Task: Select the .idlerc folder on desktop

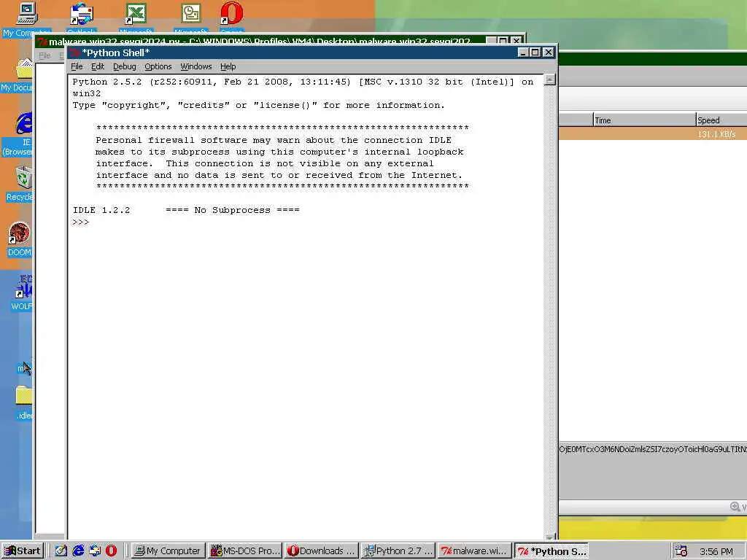Action: tap(24, 402)
